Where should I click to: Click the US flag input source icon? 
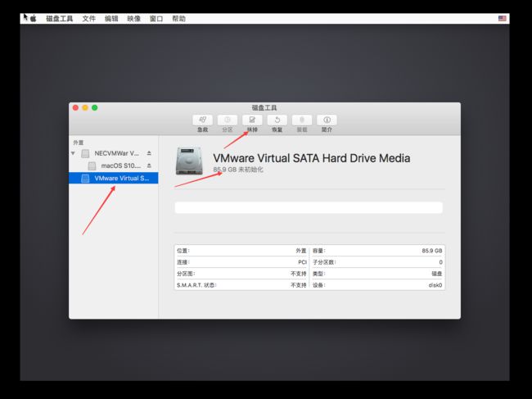click(x=503, y=18)
